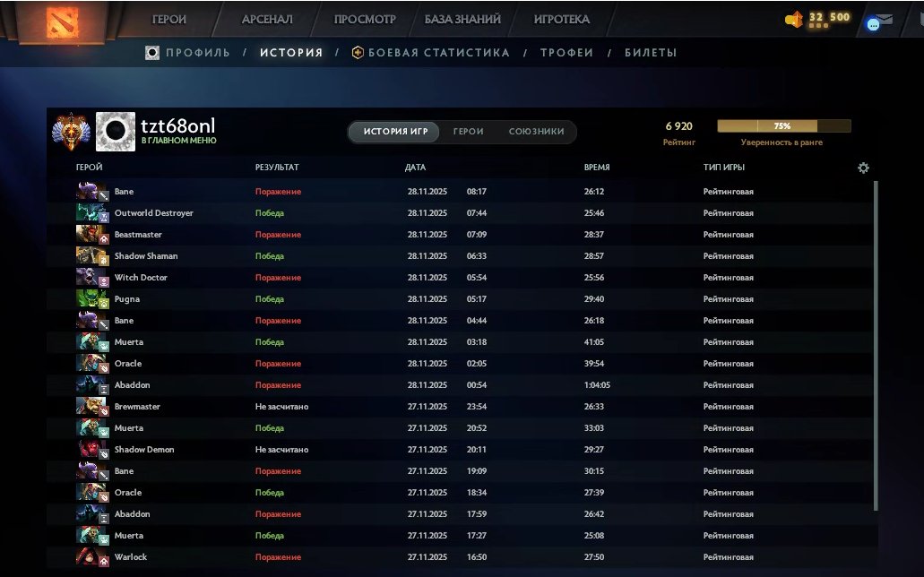Click the Shadow Demon hero portrait

[88, 450]
